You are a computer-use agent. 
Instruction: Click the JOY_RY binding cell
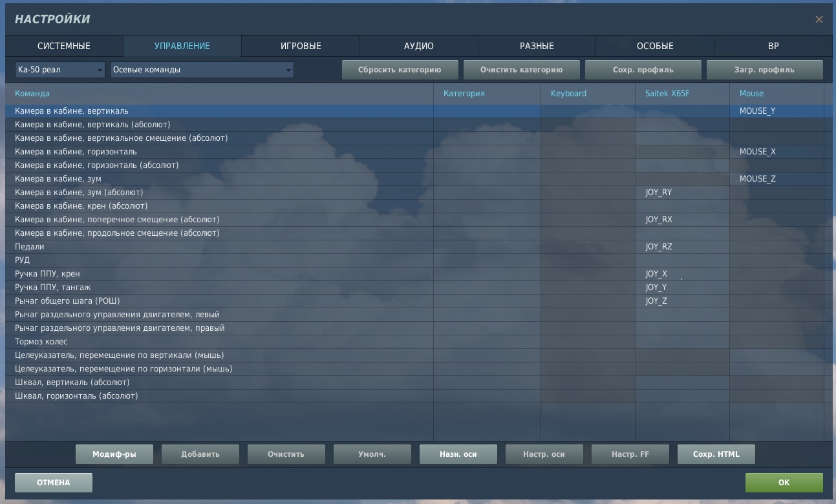tap(682, 193)
